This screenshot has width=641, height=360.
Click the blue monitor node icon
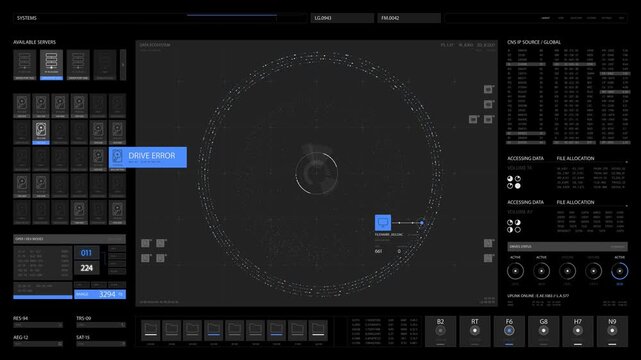(383, 223)
